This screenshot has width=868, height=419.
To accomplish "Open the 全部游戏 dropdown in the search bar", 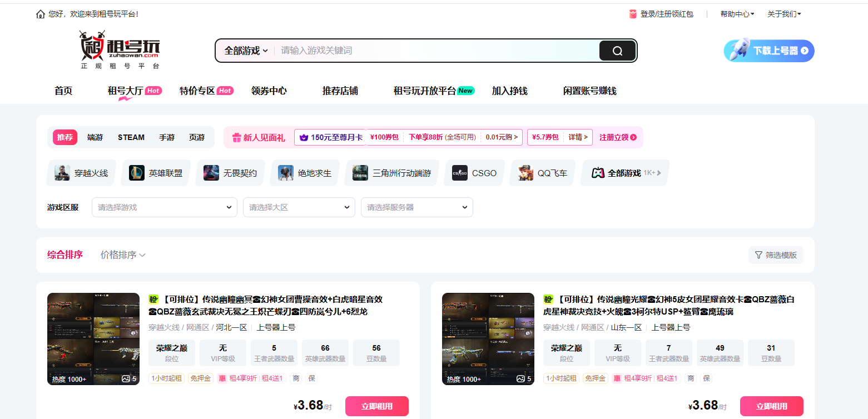I will tap(245, 50).
